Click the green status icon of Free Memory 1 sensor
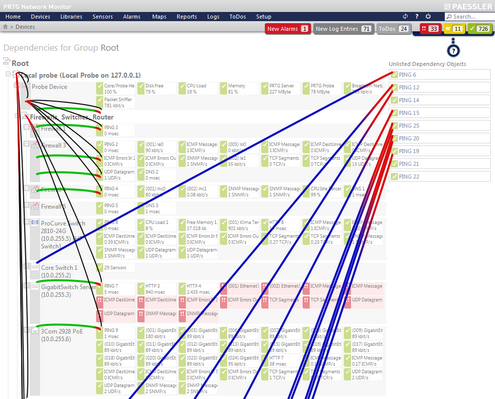Screen dimensions: 495x399 182,225
